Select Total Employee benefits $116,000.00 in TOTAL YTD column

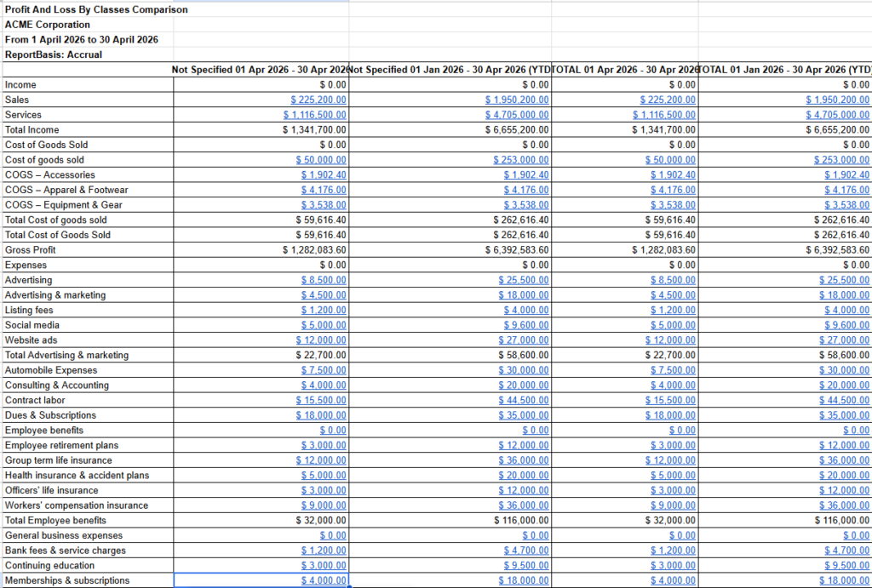point(842,521)
